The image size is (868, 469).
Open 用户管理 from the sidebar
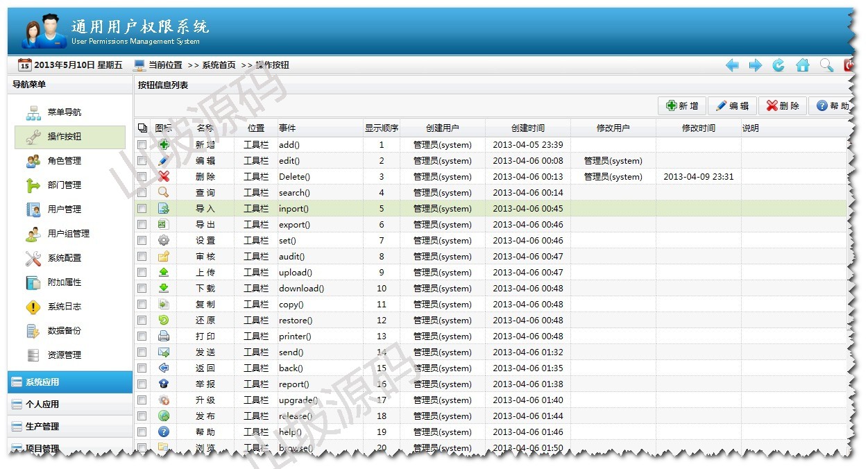point(64,210)
